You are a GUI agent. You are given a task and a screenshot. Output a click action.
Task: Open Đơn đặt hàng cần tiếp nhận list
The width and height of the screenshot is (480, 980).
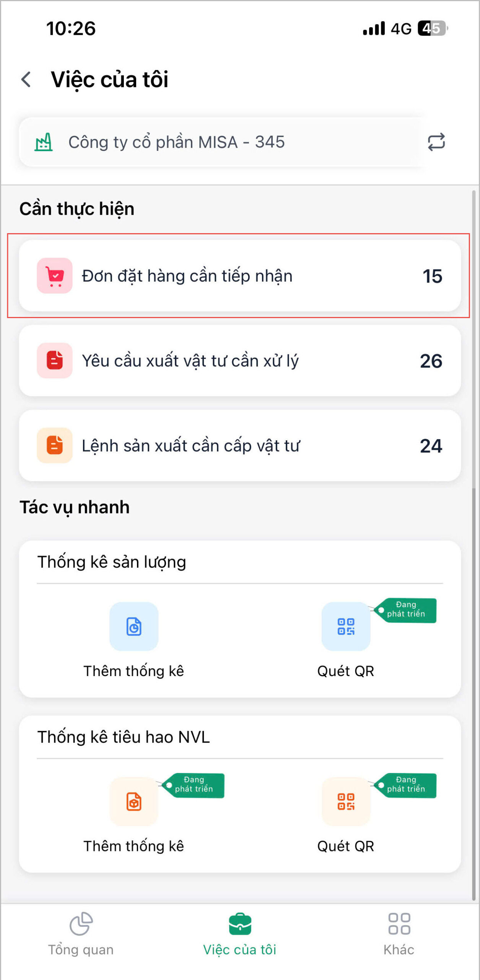(x=240, y=276)
